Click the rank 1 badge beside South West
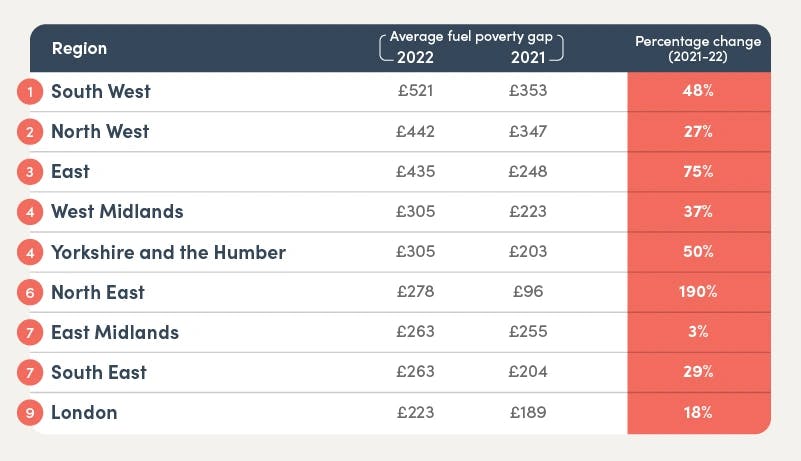The width and height of the screenshot is (801, 461). coord(30,92)
